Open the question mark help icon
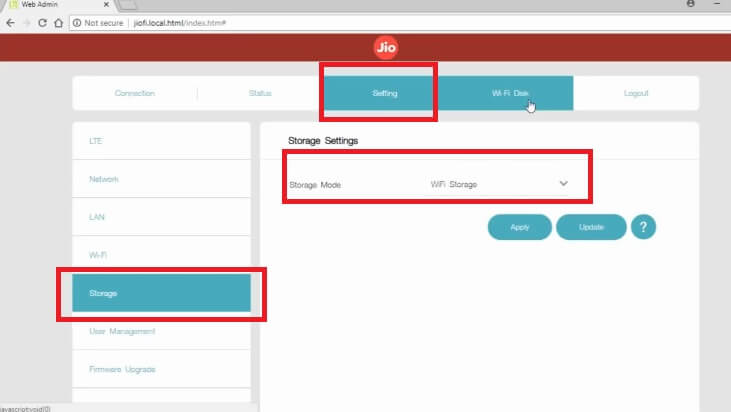The height and width of the screenshot is (412, 731). pyautogui.click(x=643, y=227)
